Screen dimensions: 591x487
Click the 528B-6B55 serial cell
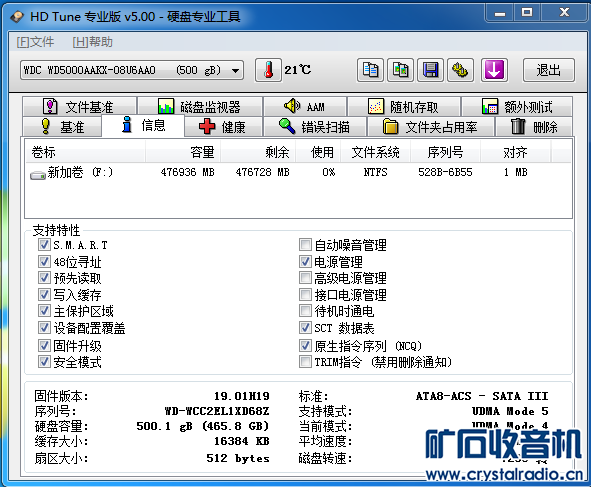click(x=445, y=173)
